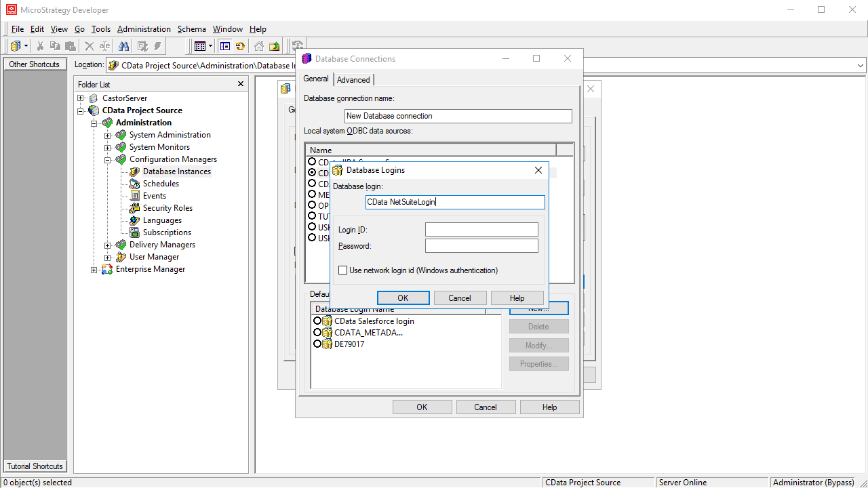Click the Rename icon on the toolbar
Screen dimensions: 868x488
pos(104,45)
